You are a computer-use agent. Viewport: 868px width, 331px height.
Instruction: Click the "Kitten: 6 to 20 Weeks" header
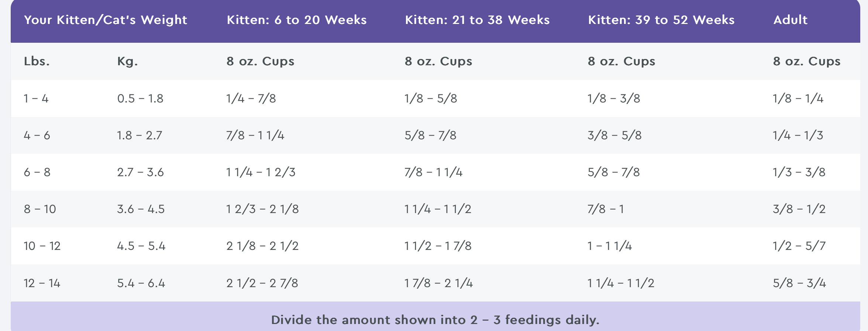(x=297, y=20)
